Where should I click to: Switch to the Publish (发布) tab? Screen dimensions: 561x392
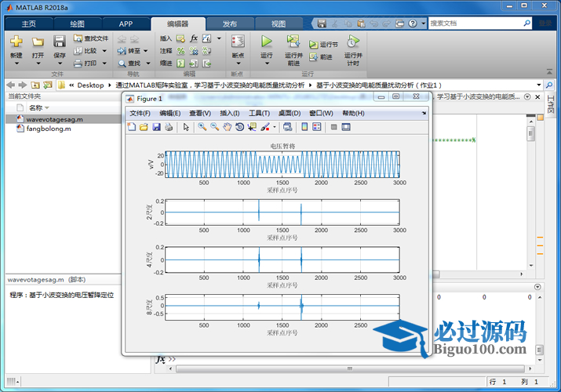230,24
